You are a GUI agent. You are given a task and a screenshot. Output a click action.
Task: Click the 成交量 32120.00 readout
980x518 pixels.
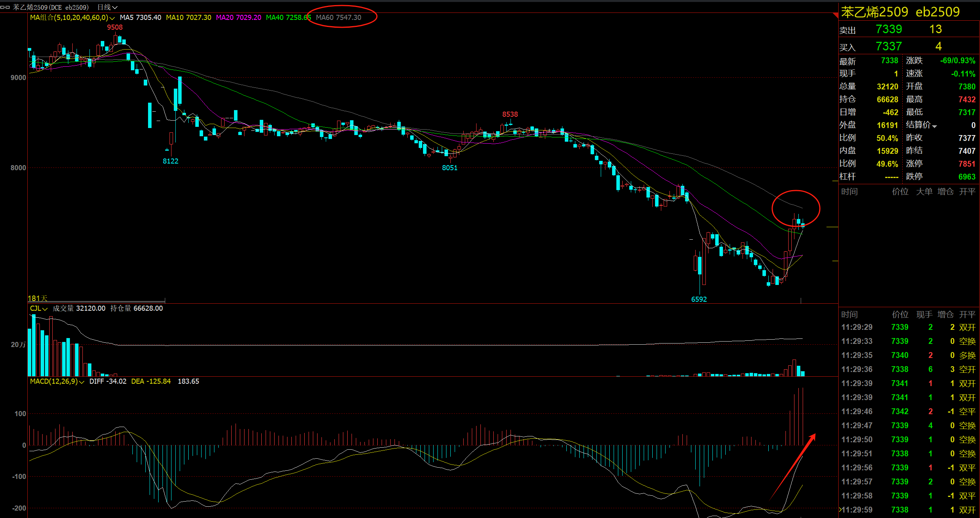tap(79, 308)
